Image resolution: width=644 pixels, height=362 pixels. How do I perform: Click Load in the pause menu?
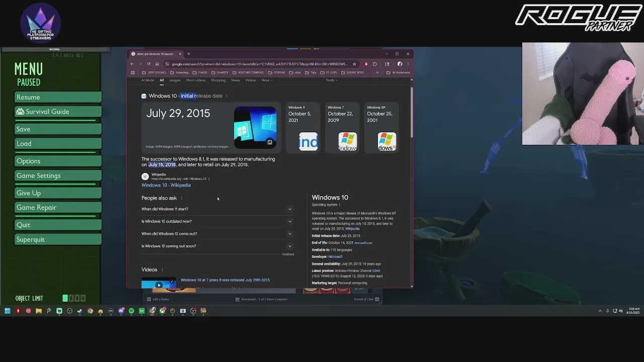[x=58, y=144]
